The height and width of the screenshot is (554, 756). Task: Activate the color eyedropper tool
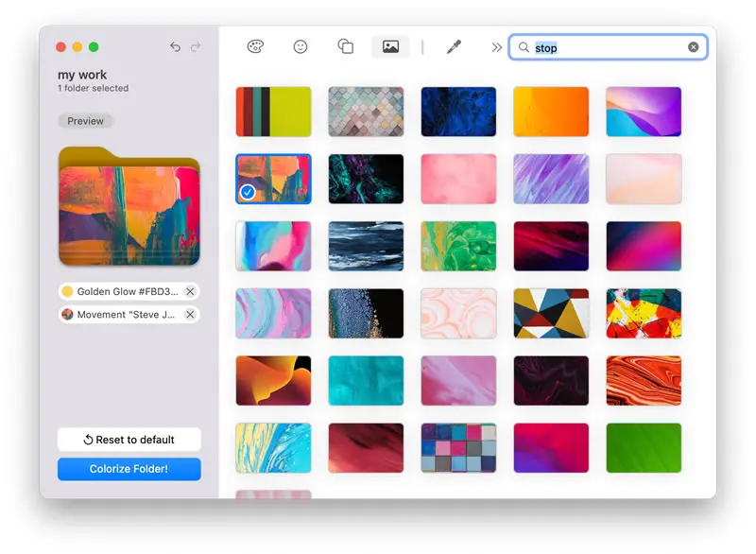tap(454, 46)
